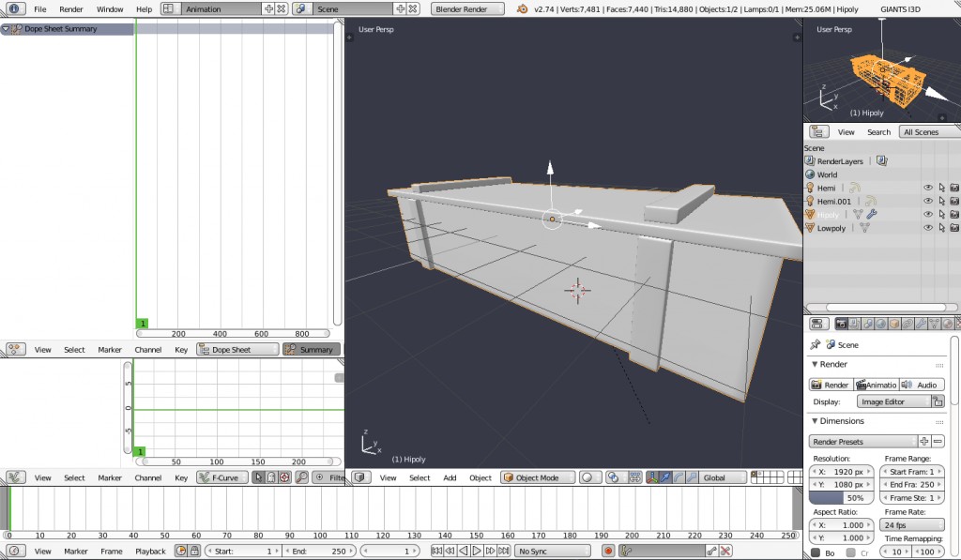961x560 pixels.
Task: Open the World properties icon in Properties editor
Action: pyautogui.click(x=880, y=323)
